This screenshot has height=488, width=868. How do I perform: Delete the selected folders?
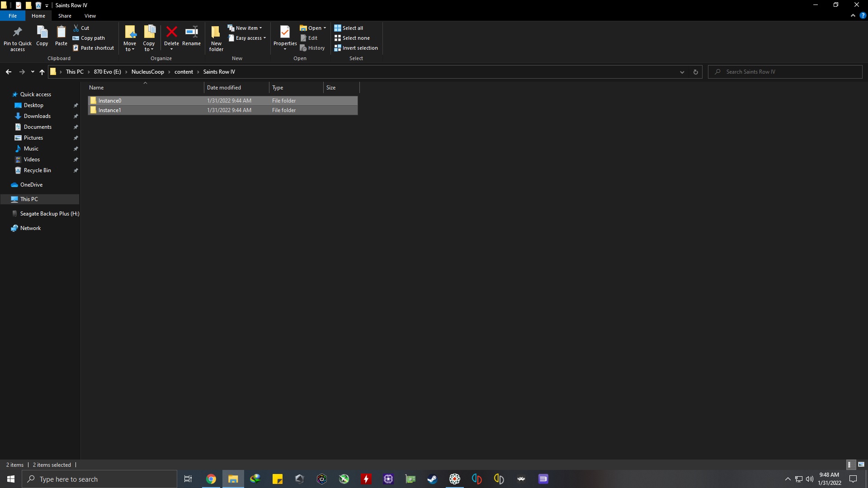(171, 38)
